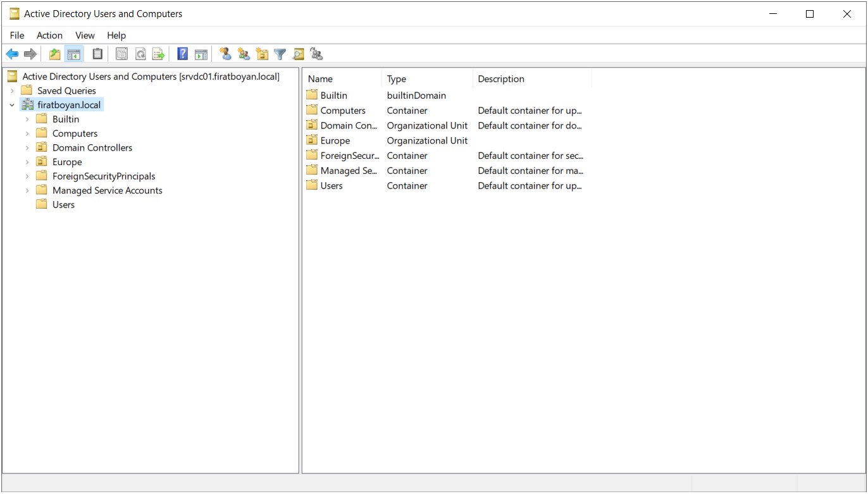
Task: Create a new organizational unit icon
Action: [262, 54]
